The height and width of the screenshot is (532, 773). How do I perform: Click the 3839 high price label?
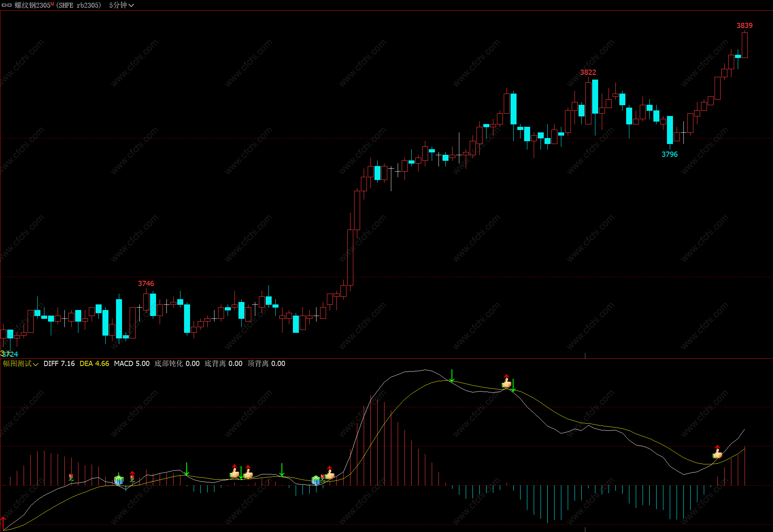(744, 26)
